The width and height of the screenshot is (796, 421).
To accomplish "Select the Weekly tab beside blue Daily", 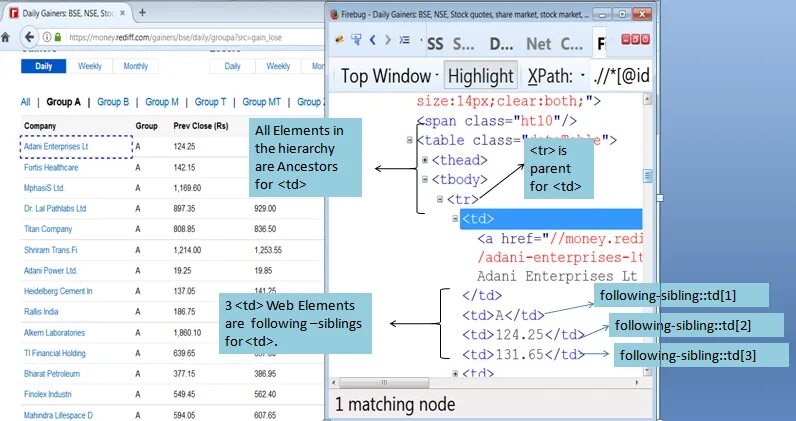I will coord(90,66).
